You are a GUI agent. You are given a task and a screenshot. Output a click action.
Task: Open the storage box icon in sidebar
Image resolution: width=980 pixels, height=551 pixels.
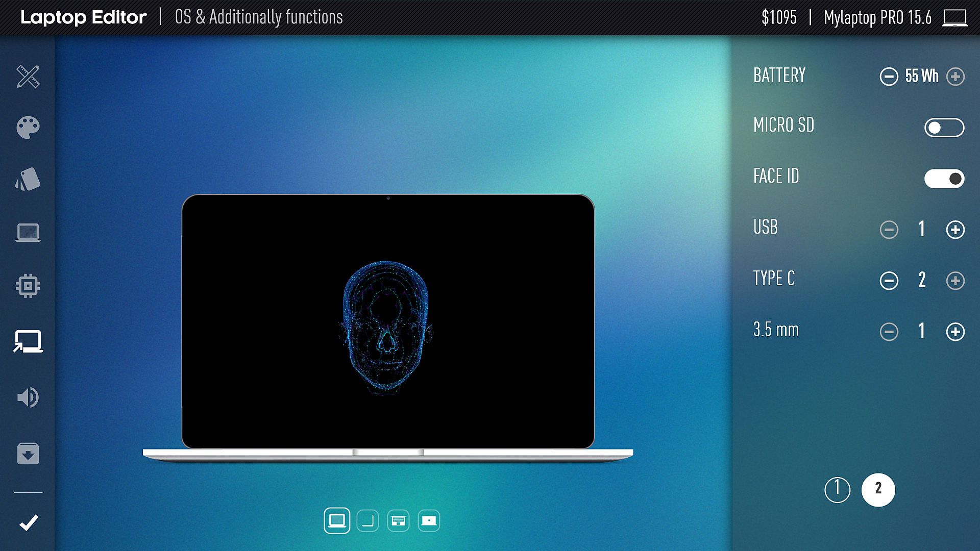tap(28, 454)
